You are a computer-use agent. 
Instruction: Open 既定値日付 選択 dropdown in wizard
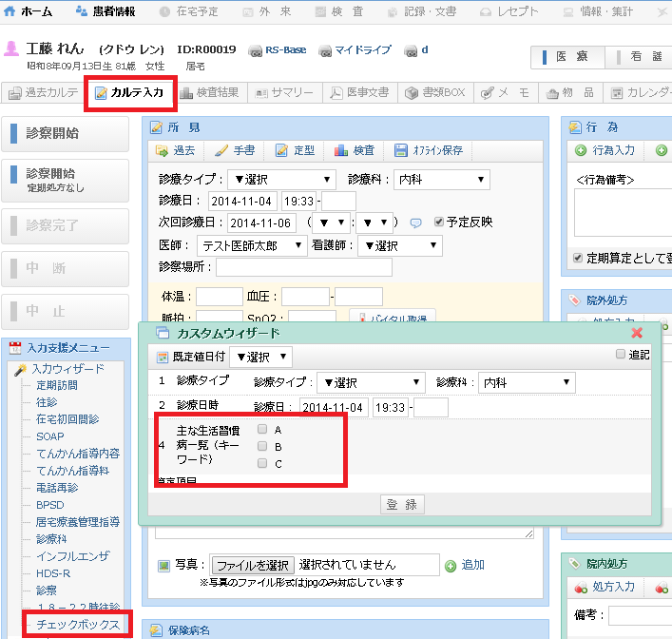261,357
